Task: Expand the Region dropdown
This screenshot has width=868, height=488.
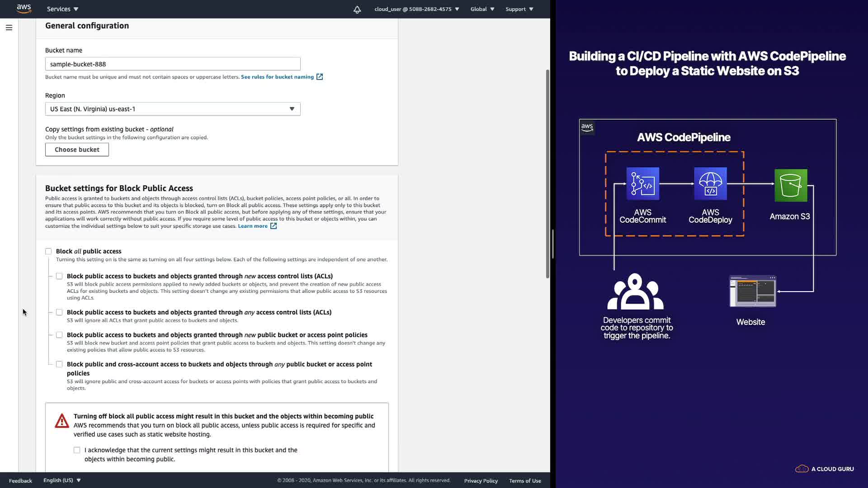Action: click(x=173, y=109)
